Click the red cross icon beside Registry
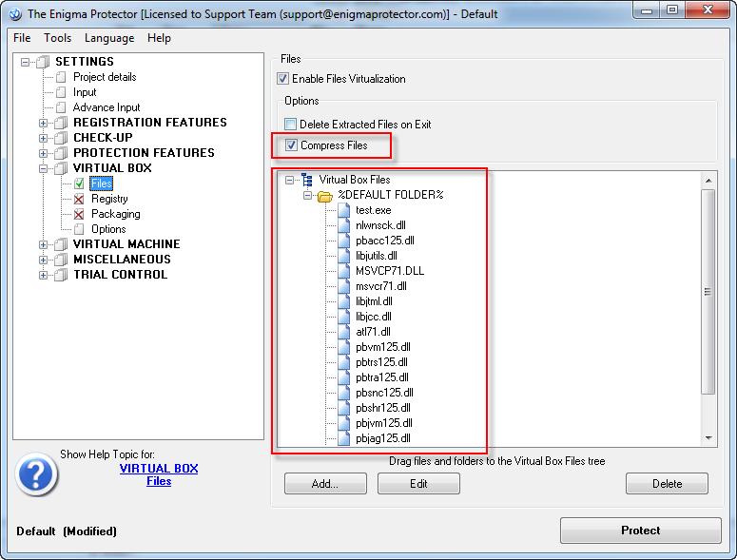The width and height of the screenshot is (737, 560). click(x=79, y=199)
